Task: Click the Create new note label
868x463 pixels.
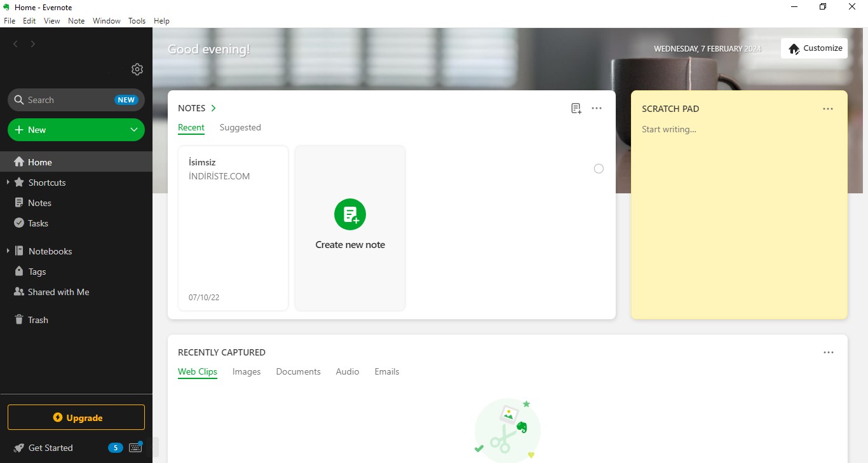Action: point(350,245)
